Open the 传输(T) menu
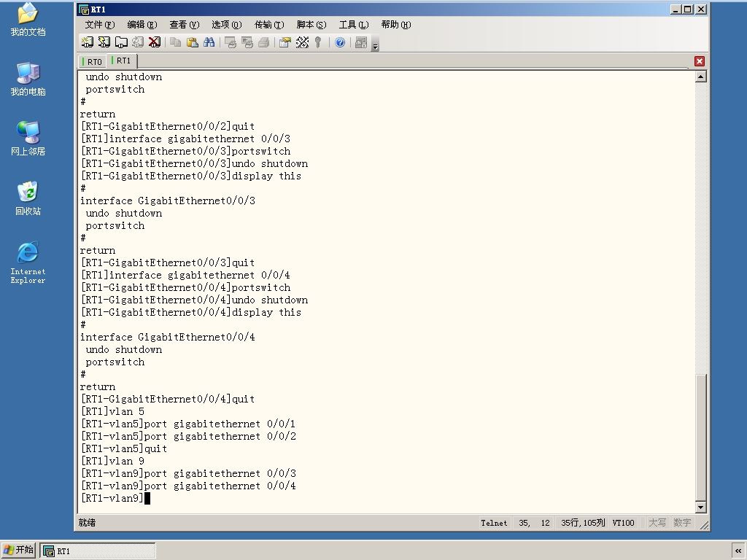This screenshot has height=560, width=747. tap(269, 25)
